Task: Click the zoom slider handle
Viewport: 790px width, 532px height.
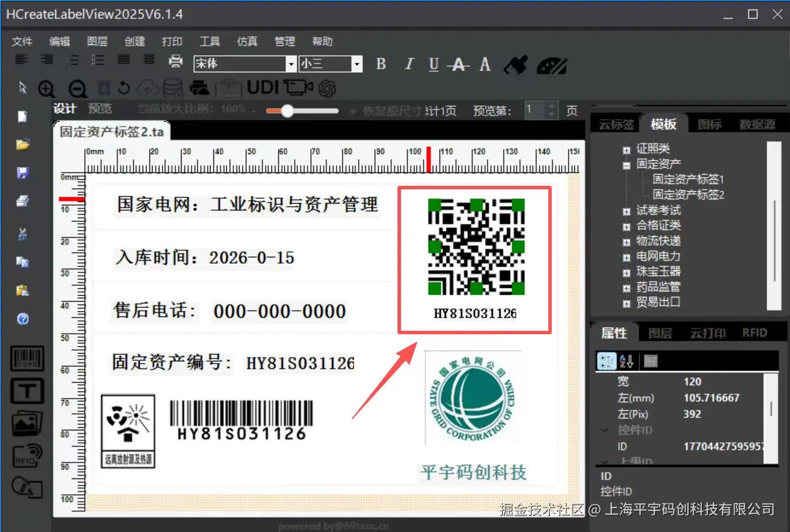Action: click(288, 111)
